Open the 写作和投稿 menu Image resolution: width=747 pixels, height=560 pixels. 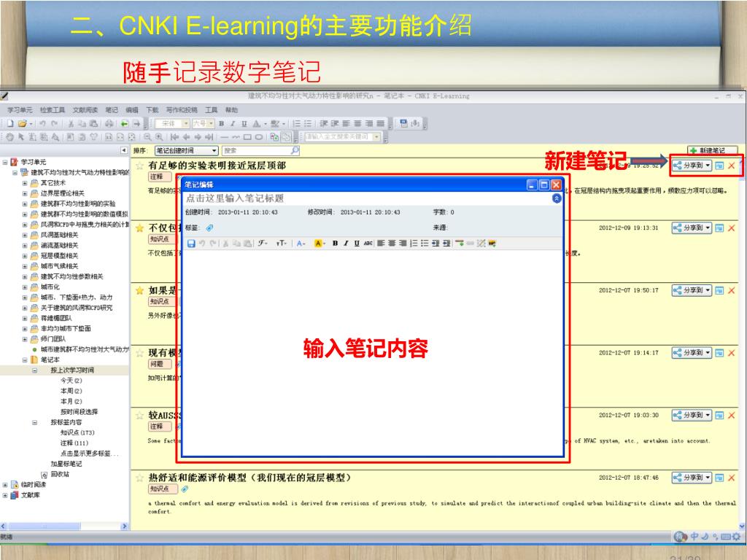click(182, 110)
